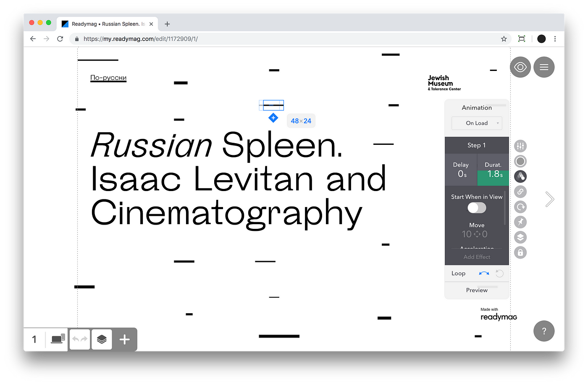Open a new browser tab
Image resolution: width=588 pixels, height=385 pixels.
(x=167, y=24)
